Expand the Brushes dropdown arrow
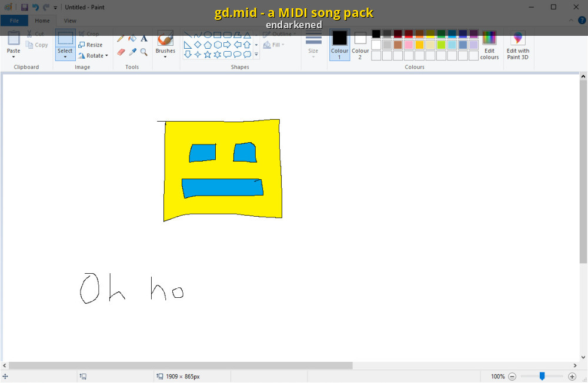The height and width of the screenshot is (383, 588). tap(165, 57)
